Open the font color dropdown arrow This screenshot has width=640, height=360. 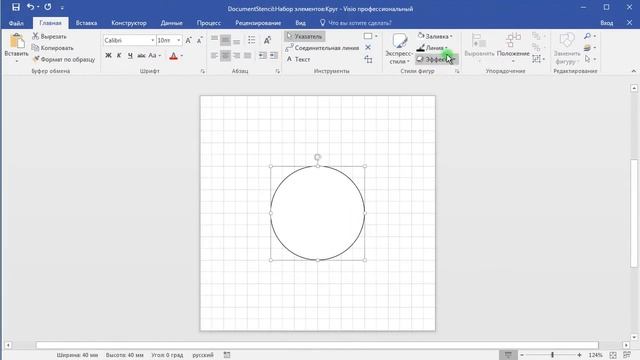coord(182,56)
